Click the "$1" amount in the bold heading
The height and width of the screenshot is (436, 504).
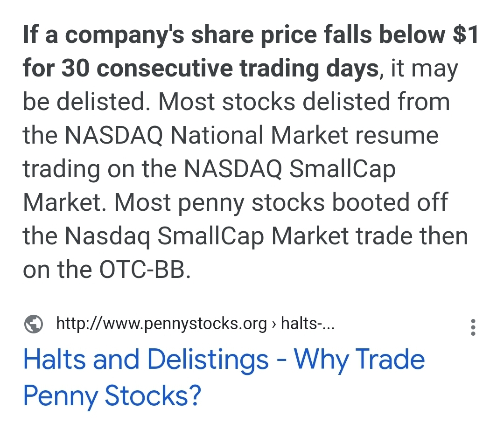pyautogui.click(x=466, y=34)
